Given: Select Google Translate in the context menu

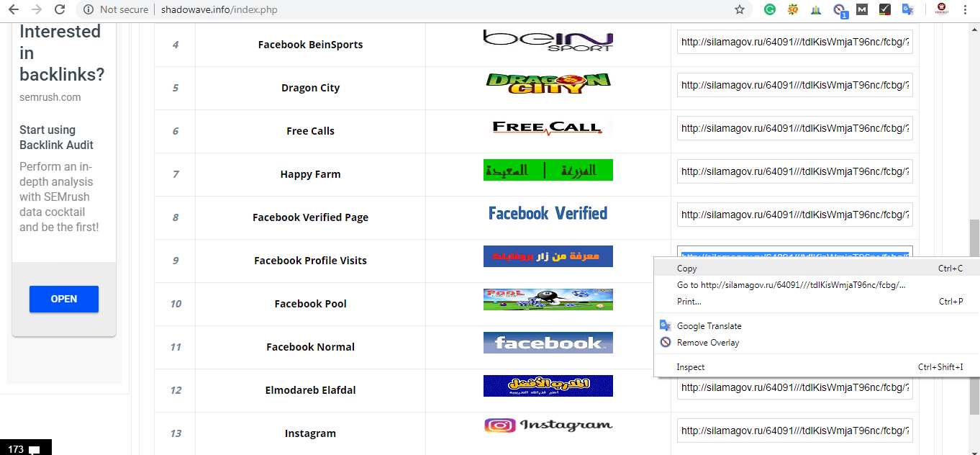Looking at the screenshot, I should point(817,326).
